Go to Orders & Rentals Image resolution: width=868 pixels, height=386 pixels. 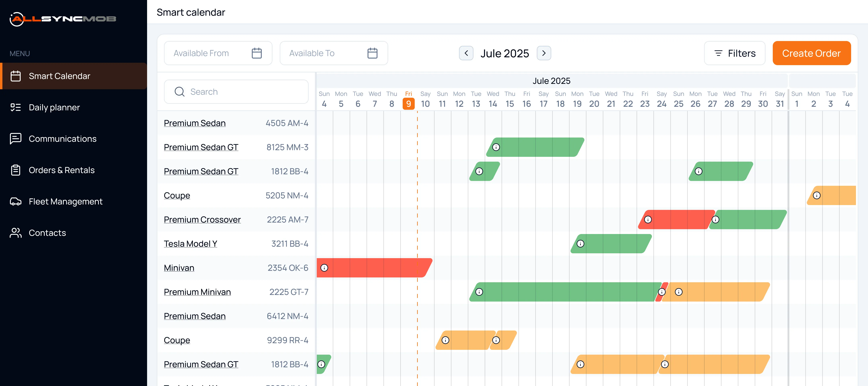pos(62,170)
